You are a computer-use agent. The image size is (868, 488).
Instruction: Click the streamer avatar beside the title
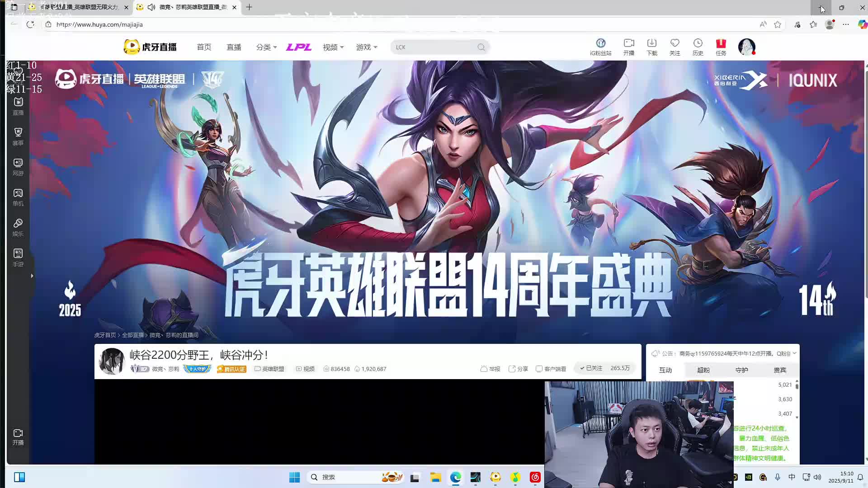click(x=112, y=361)
